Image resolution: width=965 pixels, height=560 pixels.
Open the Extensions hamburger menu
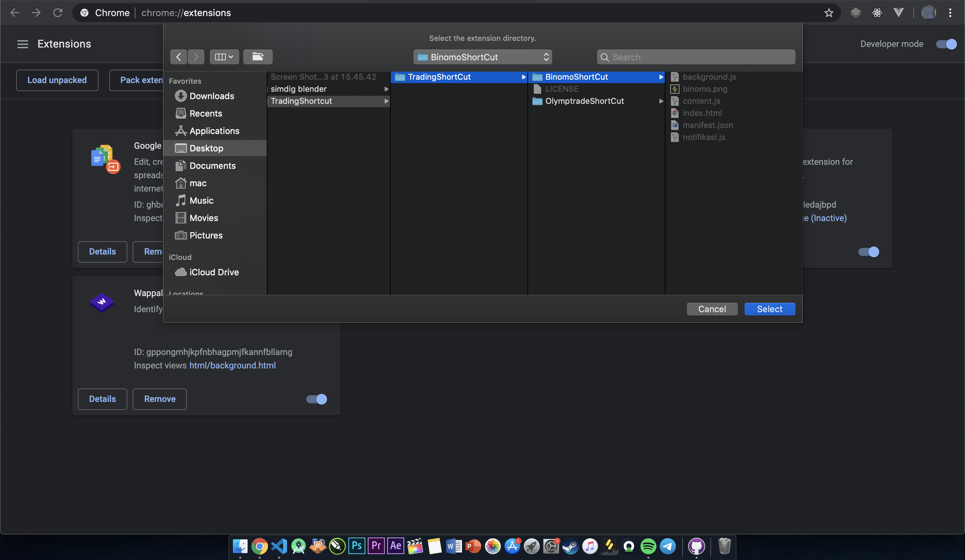(x=22, y=44)
